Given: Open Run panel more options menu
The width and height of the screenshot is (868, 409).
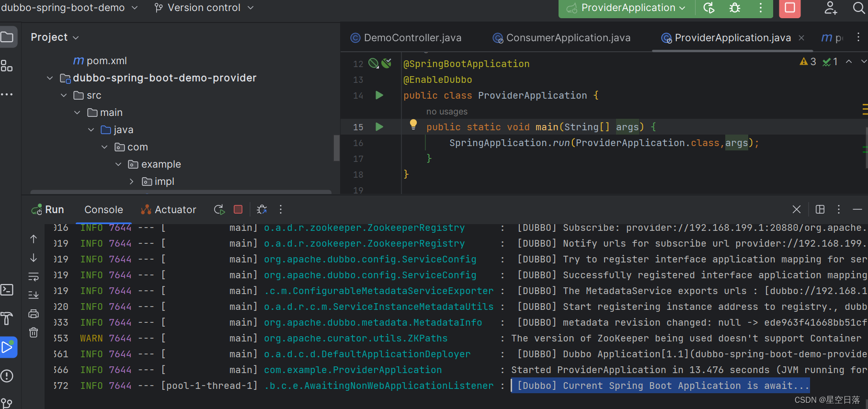Looking at the screenshot, I should point(281,209).
